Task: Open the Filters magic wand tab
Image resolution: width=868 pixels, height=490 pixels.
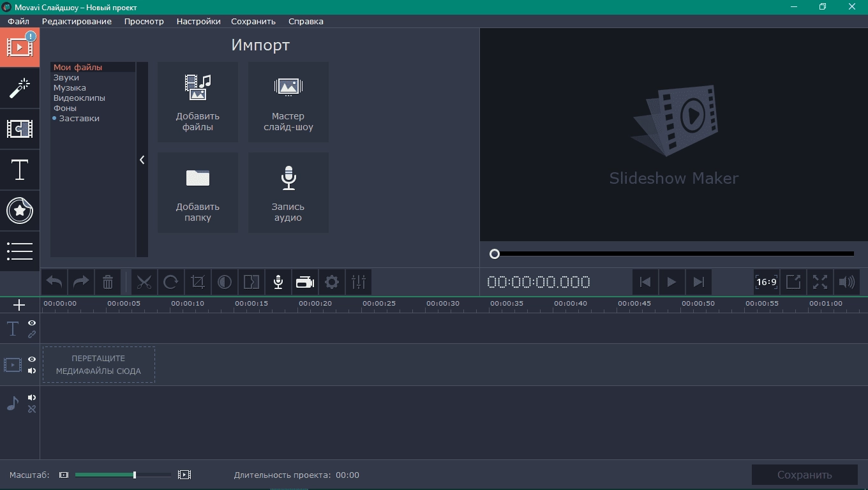Action: point(20,88)
